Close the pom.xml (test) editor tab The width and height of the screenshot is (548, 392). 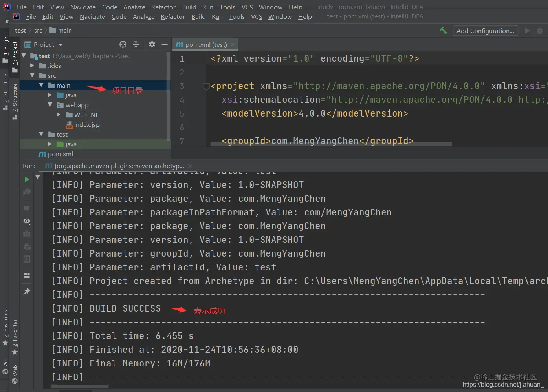pos(233,44)
